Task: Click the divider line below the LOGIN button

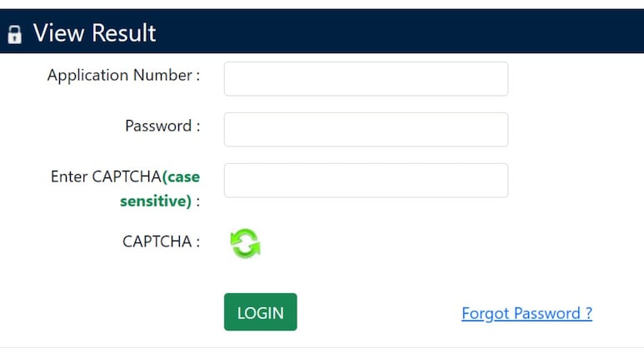Action: click(322, 347)
